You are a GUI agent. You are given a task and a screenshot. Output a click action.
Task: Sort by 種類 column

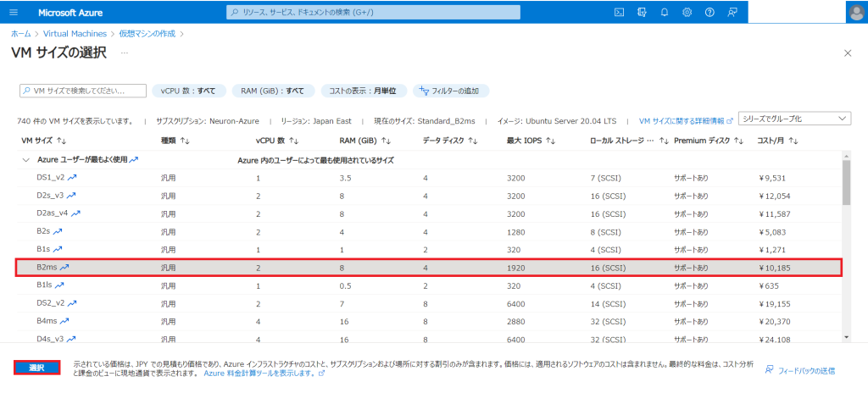pyautogui.click(x=175, y=141)
